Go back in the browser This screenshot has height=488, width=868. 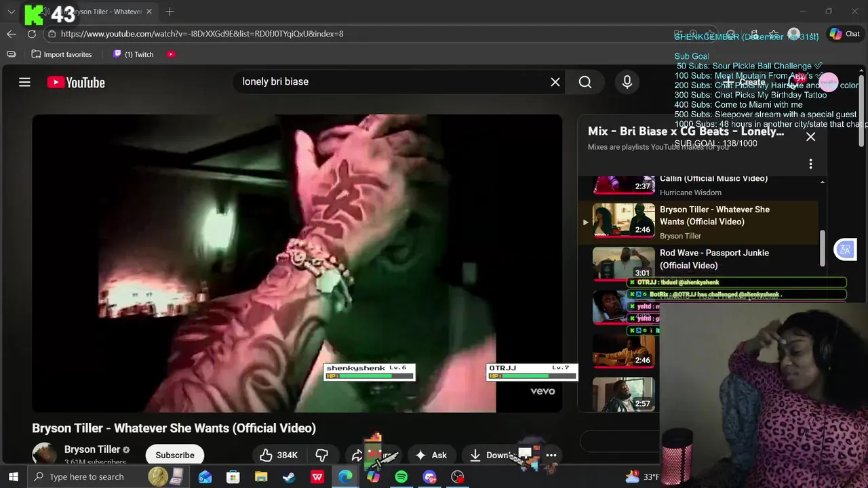pyautogui.click(x=12, y=34)
